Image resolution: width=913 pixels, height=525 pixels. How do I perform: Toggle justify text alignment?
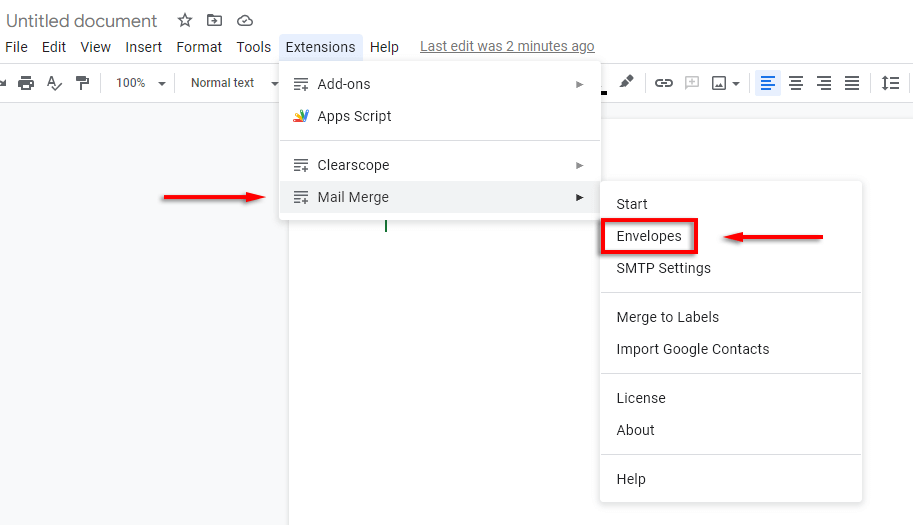pos(852,83)
